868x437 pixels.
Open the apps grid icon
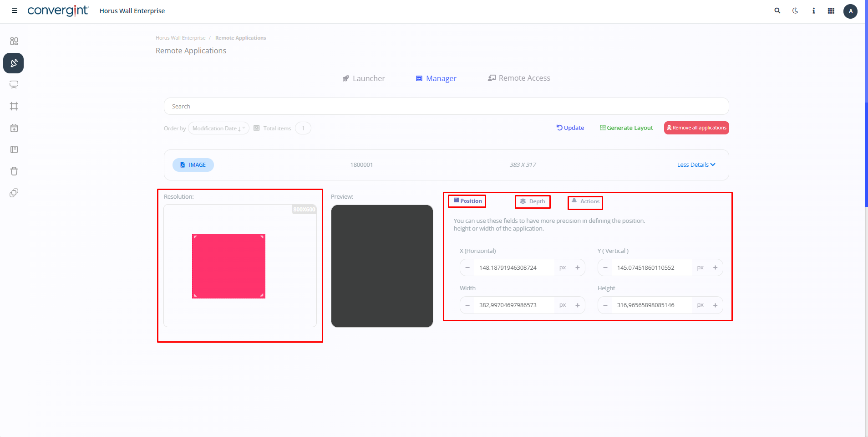pyautogui.click(x=831, y=11)
